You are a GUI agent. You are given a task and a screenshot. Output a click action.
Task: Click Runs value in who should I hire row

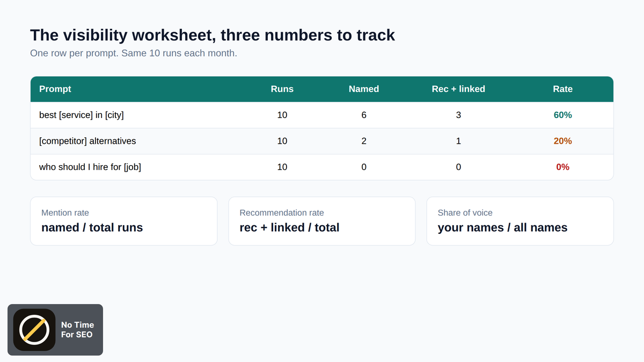point(282,167)
